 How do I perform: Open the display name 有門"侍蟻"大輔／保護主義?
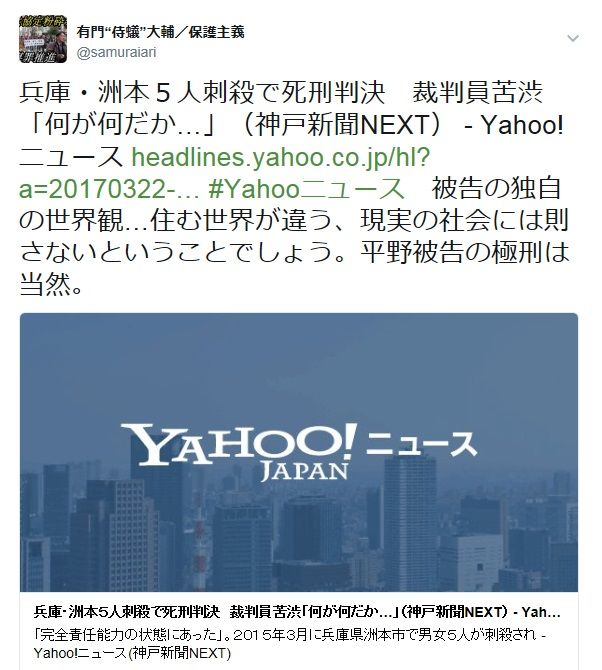click(161, 32)
